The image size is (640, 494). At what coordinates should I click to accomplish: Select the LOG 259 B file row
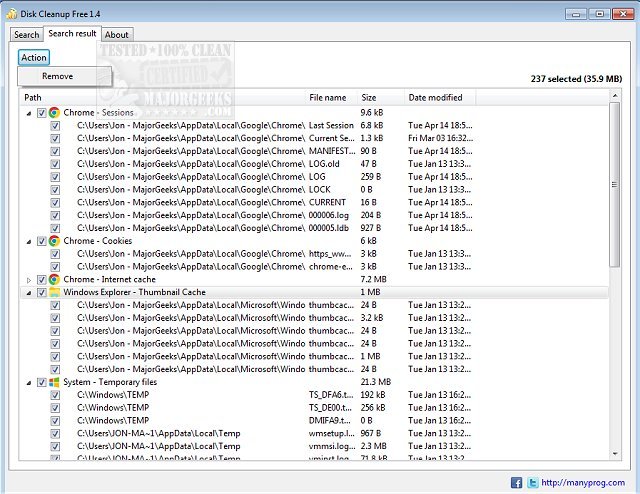click(x=314, y=177)
